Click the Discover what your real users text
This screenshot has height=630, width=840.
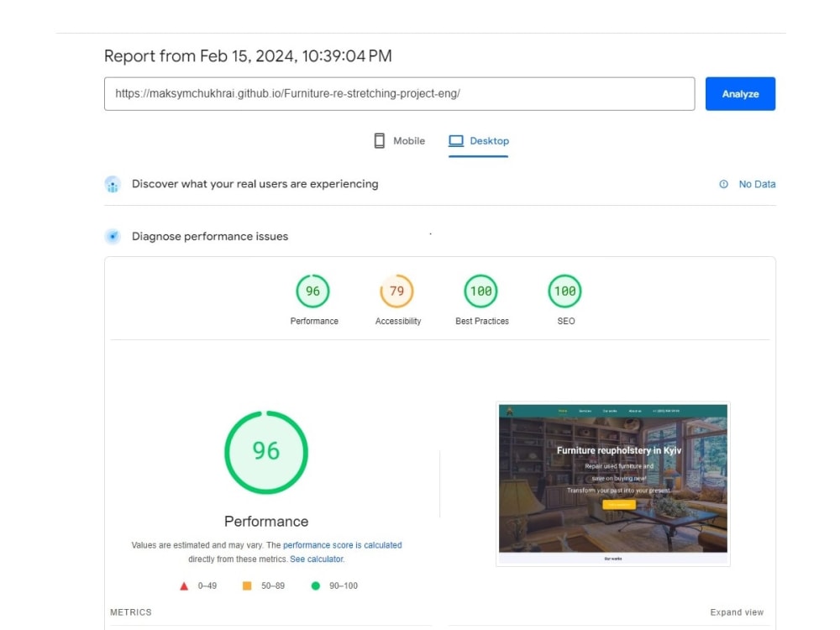(x=255, y=184)
